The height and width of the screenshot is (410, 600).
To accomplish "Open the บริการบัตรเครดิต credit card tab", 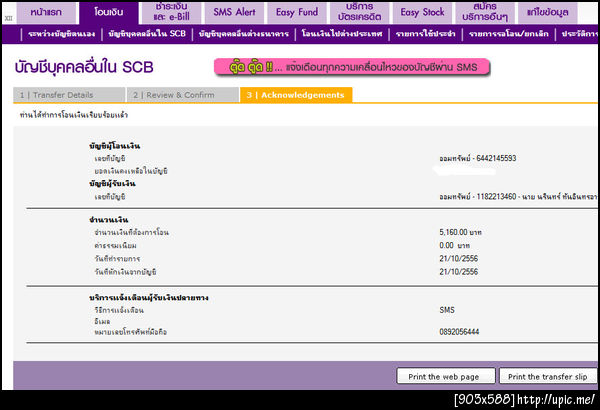I will (359, 12).
